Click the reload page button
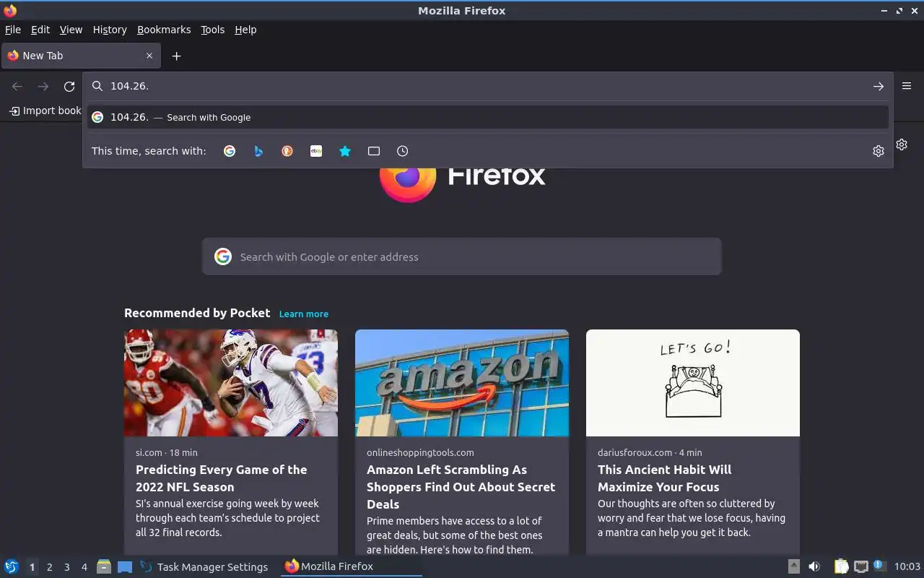Image resolution: width=924 pixels, height=578 pixels. point(69,86)
